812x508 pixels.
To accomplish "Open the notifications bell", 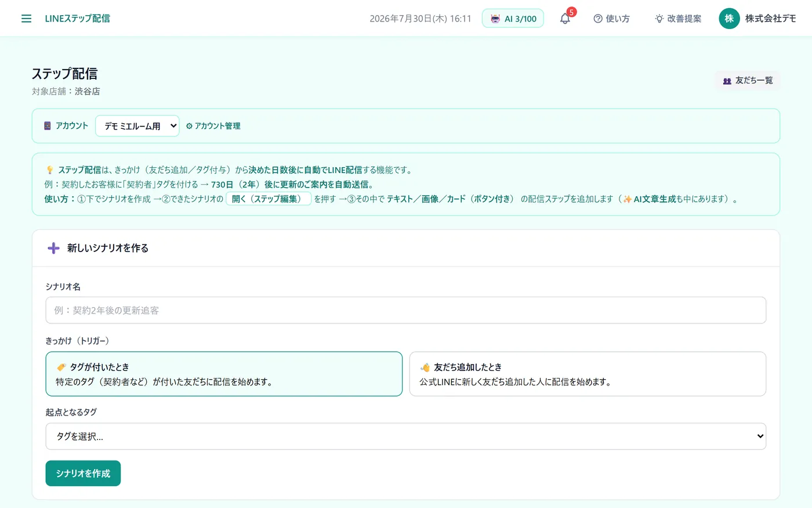I will pos(565,19).
